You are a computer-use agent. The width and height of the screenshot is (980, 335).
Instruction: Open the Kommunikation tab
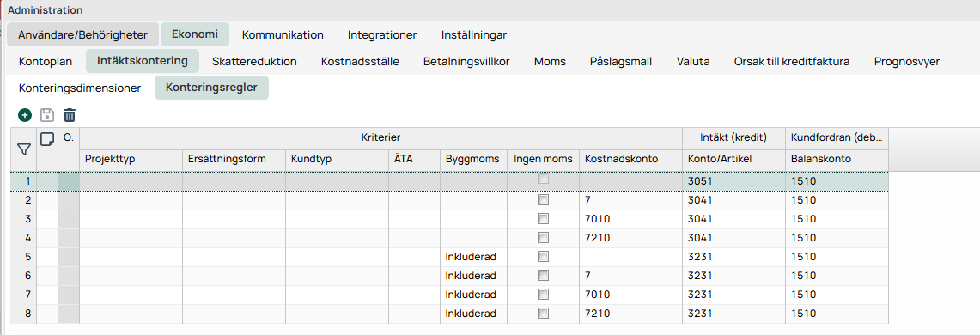point(283,34)
